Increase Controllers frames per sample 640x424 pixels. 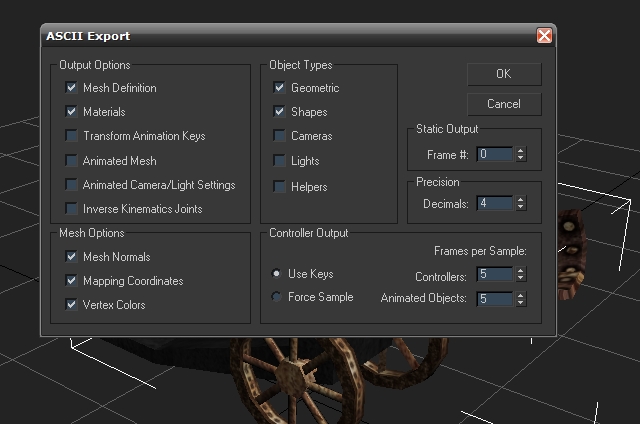520,271
